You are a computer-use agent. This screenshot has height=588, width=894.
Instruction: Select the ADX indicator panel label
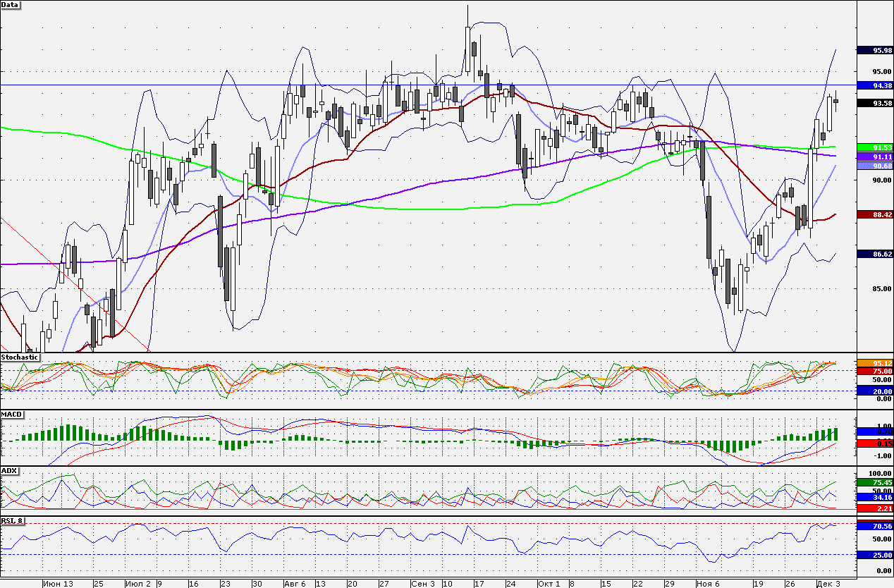[10, 470]
